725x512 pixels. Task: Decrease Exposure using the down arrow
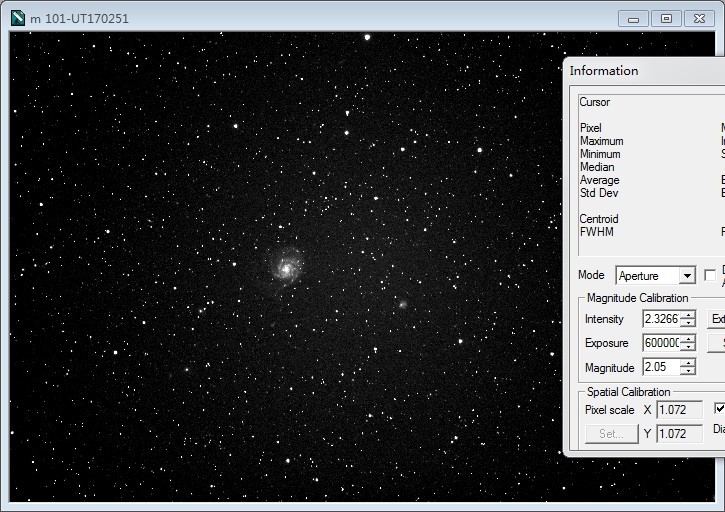tap(687, 348)
